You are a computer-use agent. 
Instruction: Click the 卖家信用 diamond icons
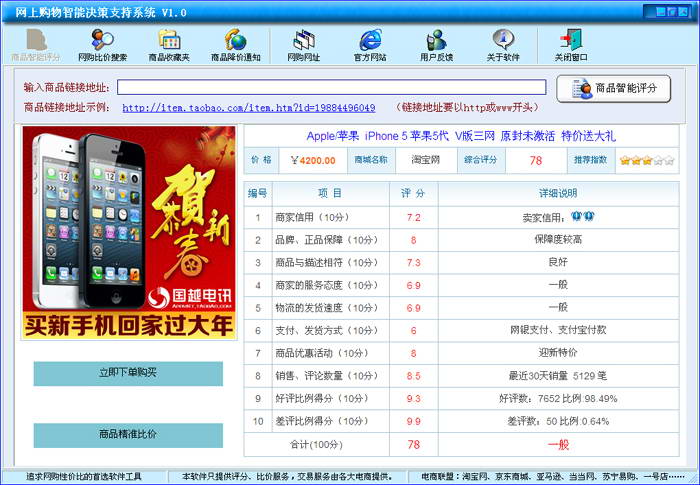583,217
